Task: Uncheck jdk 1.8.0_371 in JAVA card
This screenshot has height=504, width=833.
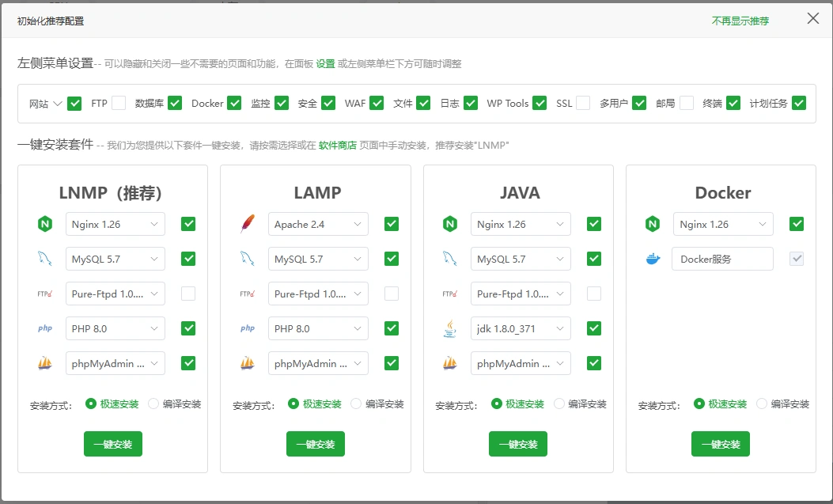Action: tap(594, 328)
